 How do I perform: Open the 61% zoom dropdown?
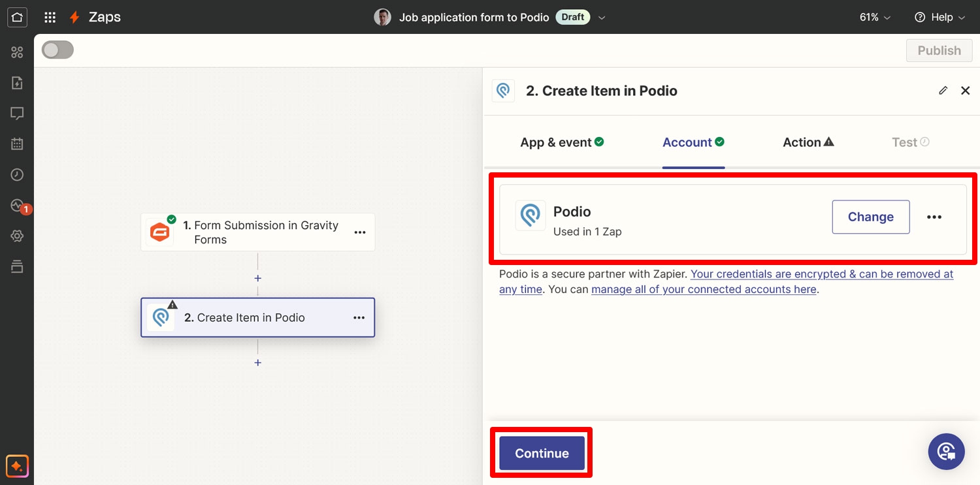(875, 18)
